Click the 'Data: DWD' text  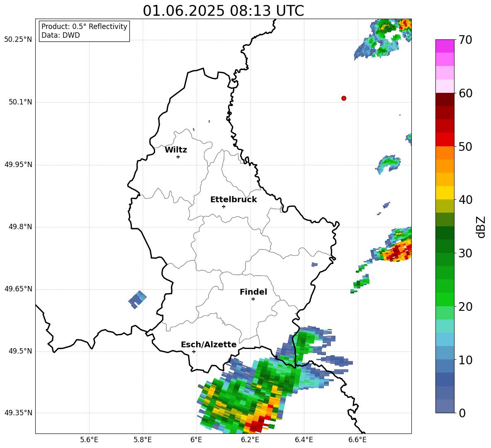pos(61,35)
